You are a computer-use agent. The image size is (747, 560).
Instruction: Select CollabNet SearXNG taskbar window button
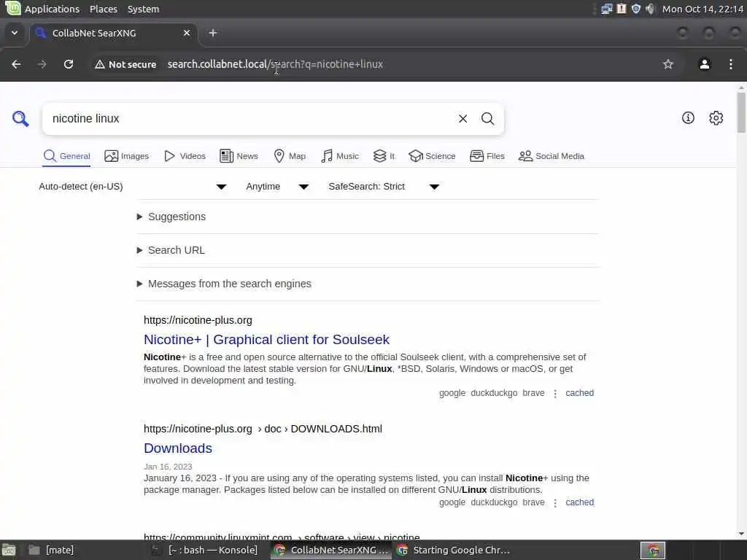tap(330, 551)
